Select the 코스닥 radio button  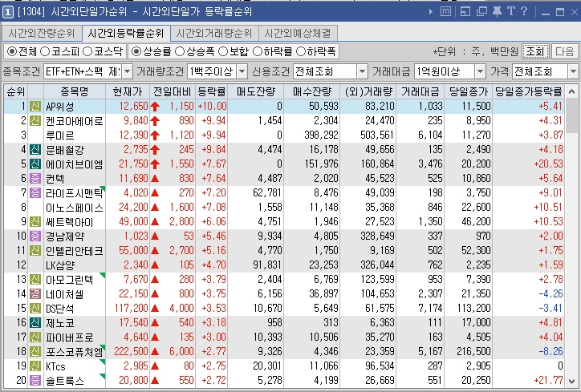pos(87,51)
